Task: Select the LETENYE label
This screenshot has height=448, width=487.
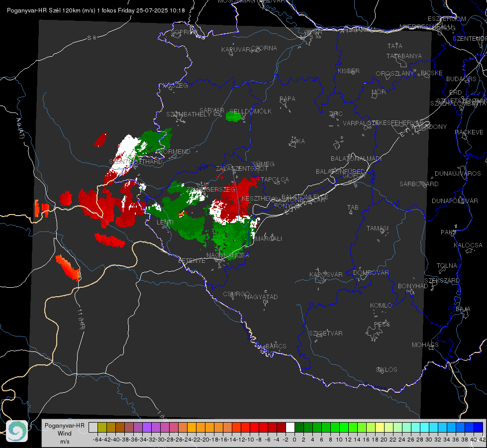Action: 192,261
